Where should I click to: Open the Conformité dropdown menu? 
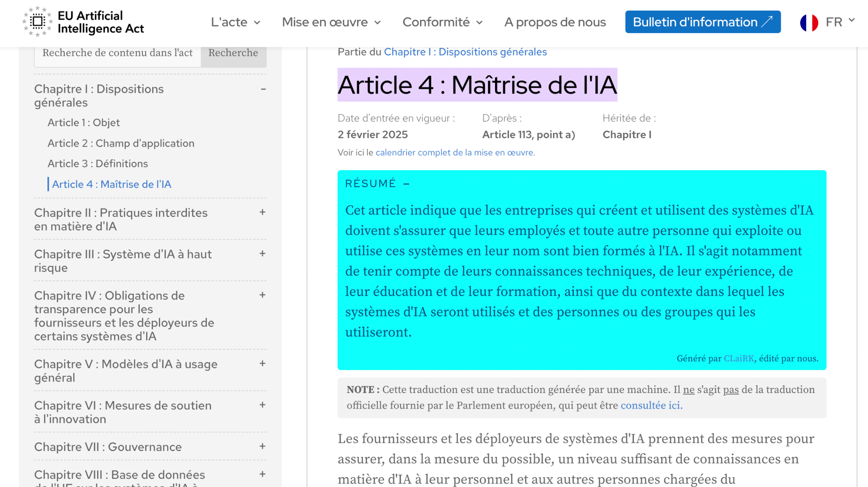pos(442,22)
